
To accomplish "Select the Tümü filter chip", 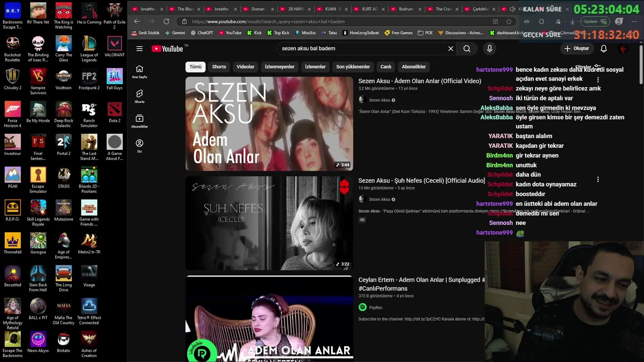I will coord(195,67).
